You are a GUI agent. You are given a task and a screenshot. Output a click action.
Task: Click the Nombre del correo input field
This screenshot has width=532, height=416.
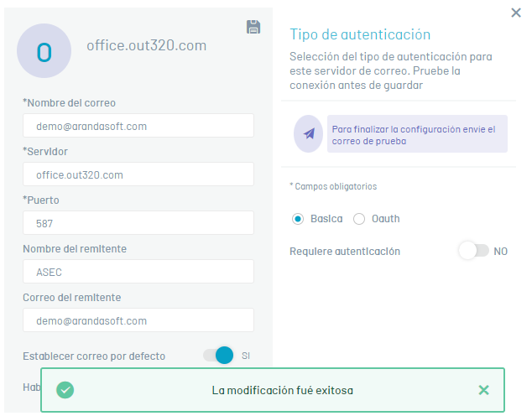pyautogui.click(x=138, y=126)
